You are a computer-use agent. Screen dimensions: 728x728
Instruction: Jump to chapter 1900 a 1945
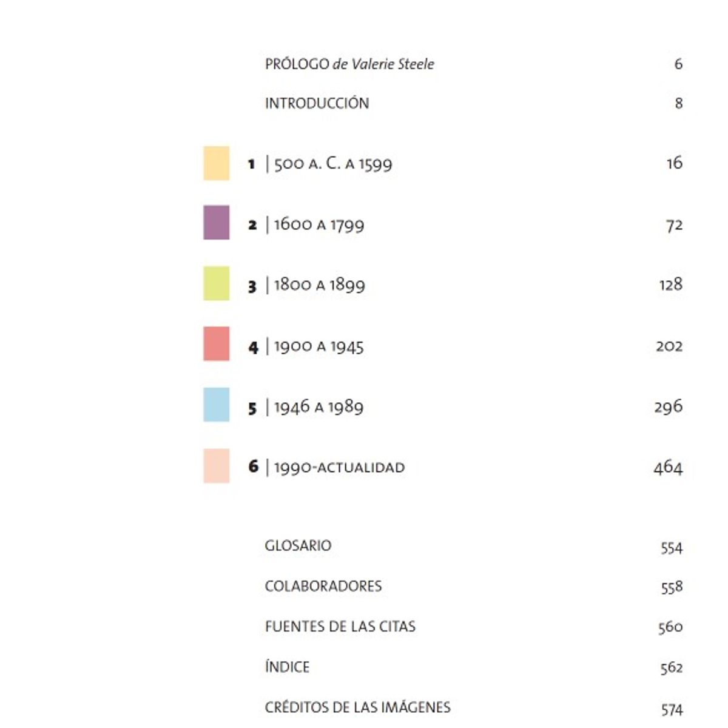tap(319, 346)
